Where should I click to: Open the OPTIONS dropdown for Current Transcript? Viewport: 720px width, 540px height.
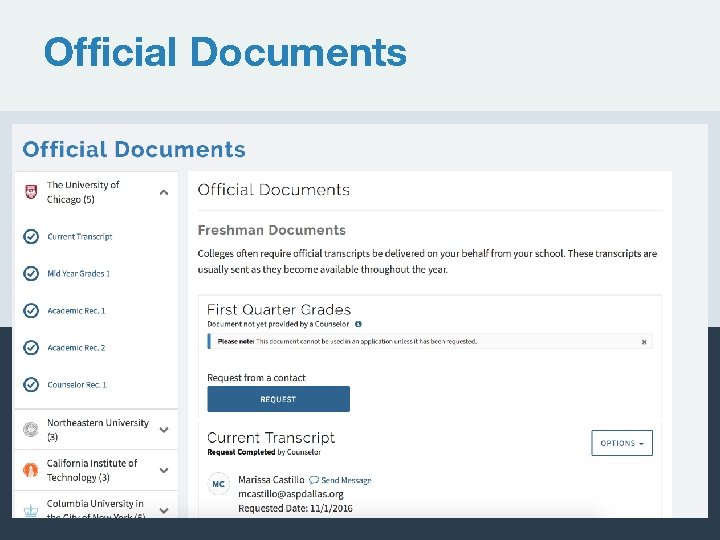(622, 443)
